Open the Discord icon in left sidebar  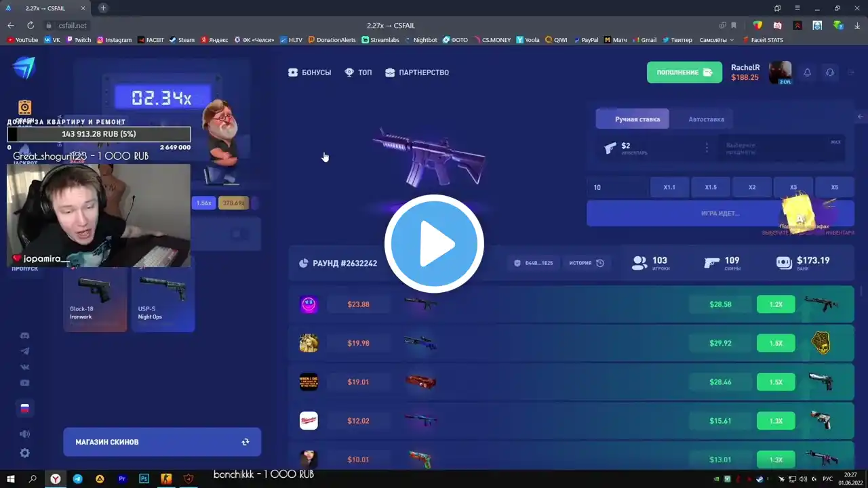[25, 335]
